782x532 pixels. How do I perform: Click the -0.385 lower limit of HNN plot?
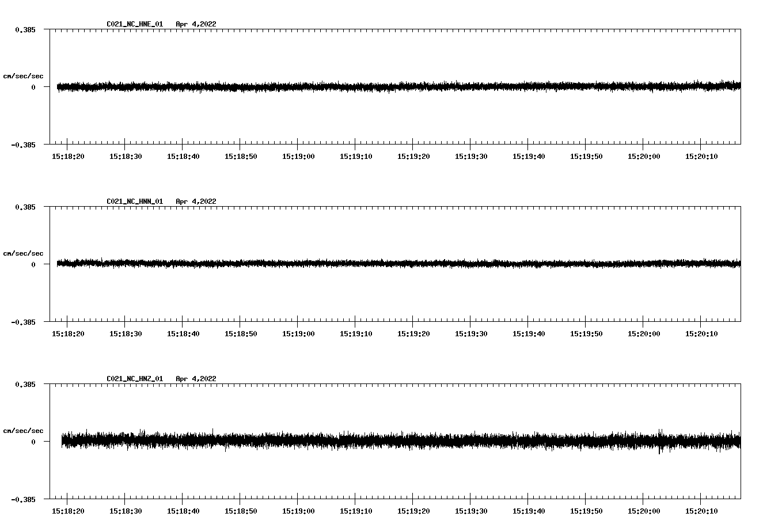click(23, 322)
